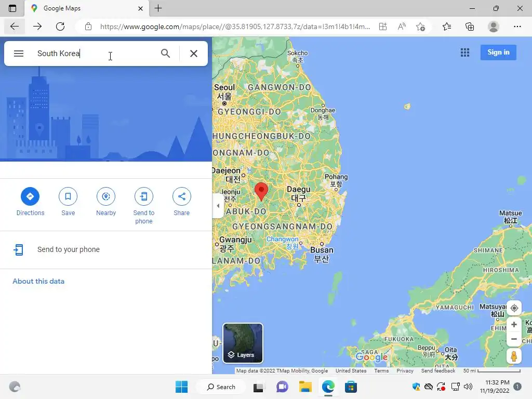Activate Street View pegman
The width and height of the screenshot is (532, 399).
click(x=514, y=356)
